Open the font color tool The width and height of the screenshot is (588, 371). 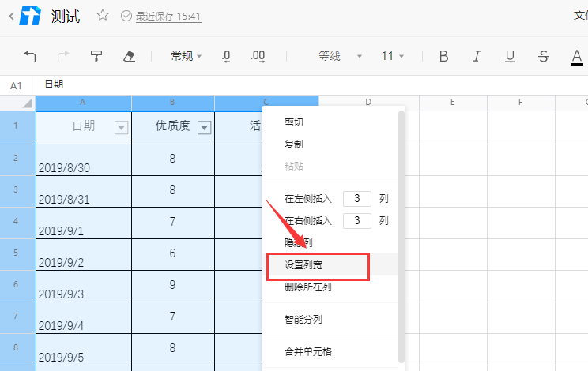[x=576, y=56]
